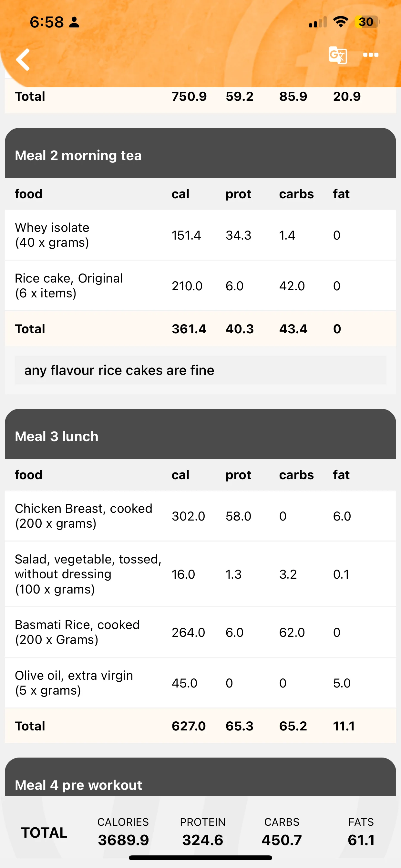Open the Rice cake, Original row
The width and height of the screenshot is (401, 868).
[x=200, y=286]
